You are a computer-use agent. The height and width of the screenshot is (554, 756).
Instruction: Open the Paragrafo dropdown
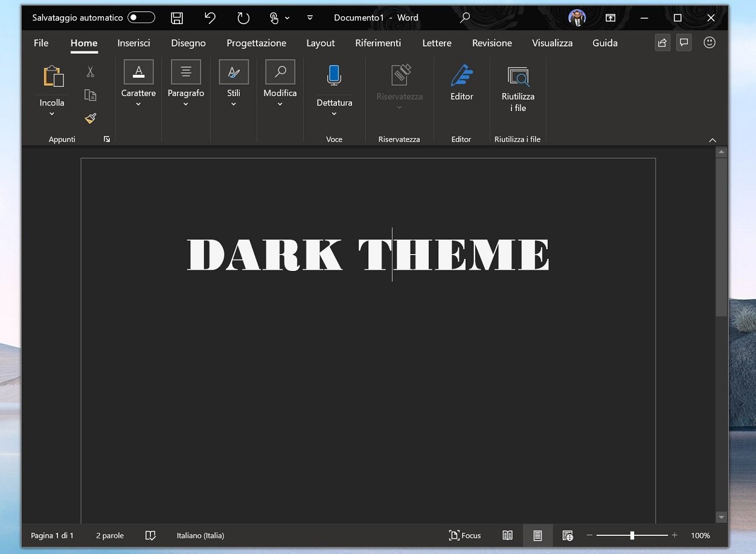click(185, 103)
